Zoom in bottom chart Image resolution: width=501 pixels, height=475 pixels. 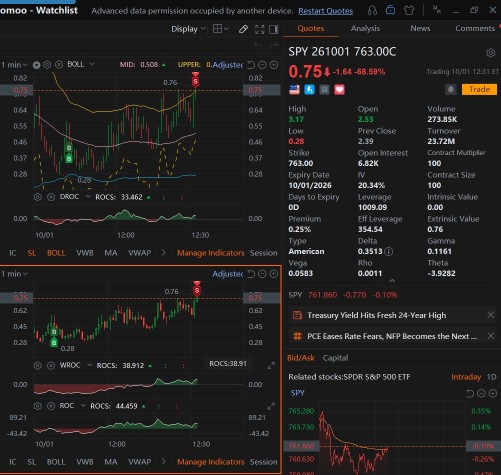(274, 274)
